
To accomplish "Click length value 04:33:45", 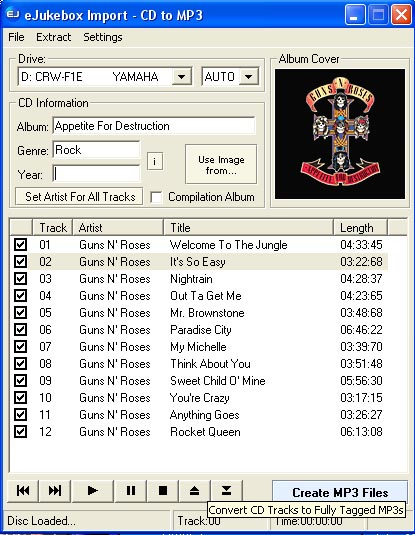I will [x=361, y=245].
